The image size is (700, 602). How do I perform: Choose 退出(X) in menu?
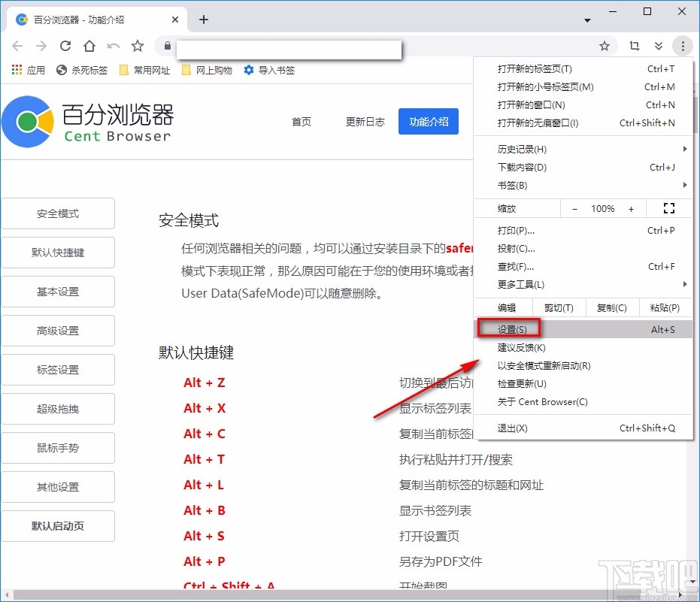[583, 428]
